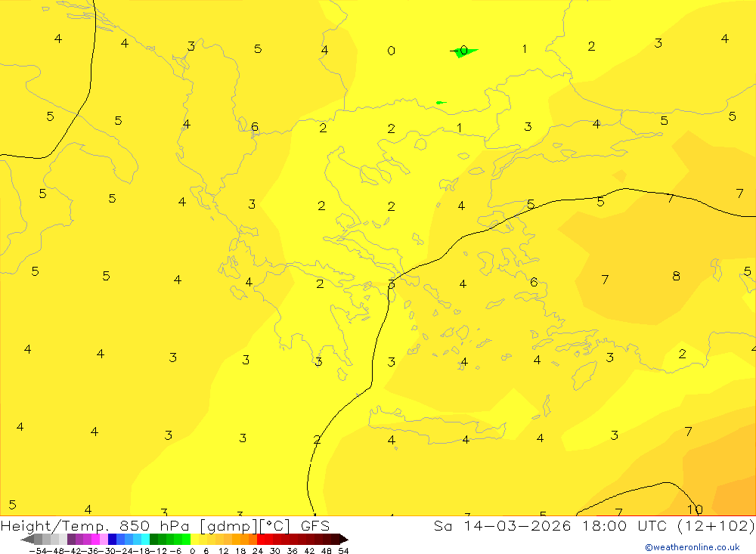Click the "14-03-2026" forecast date text

(517, 525)
